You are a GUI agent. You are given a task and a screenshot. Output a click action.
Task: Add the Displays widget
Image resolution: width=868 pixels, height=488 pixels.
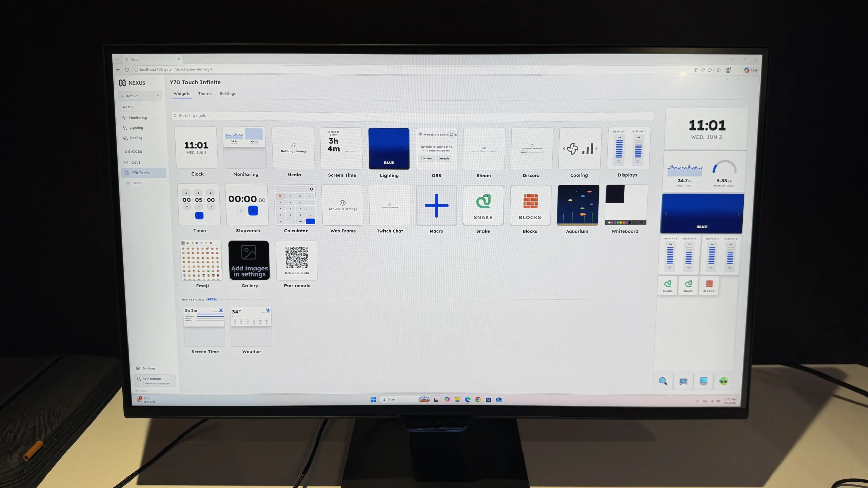click(x=628, y=148)
